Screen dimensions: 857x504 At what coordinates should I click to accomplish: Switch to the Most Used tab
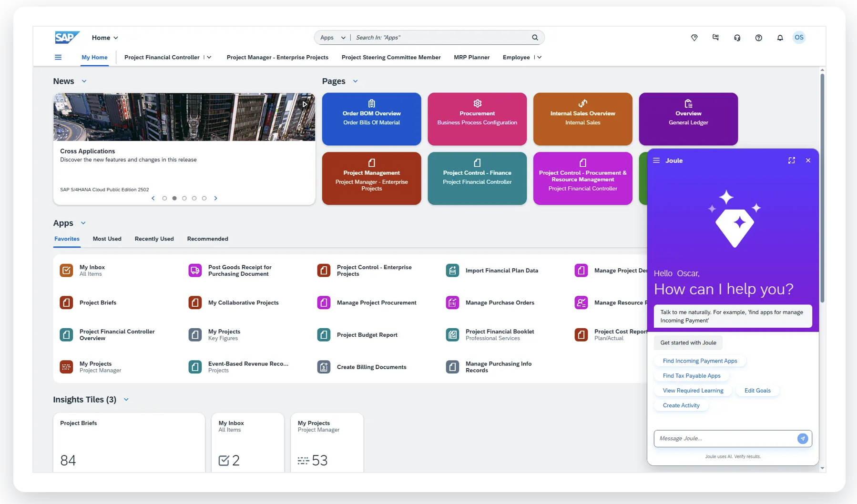point(107,239)
